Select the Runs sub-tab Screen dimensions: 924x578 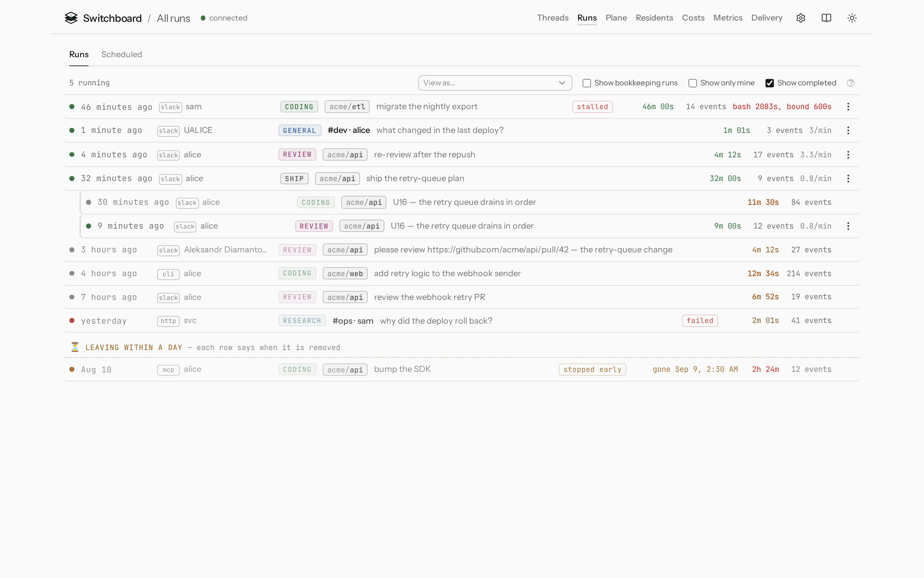coord(79,54)
